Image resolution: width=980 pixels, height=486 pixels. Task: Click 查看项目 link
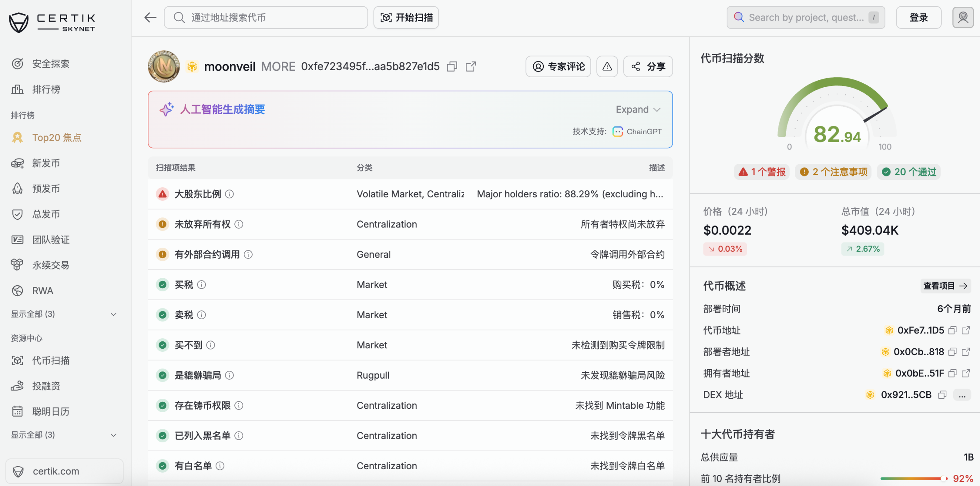(945, 286)
